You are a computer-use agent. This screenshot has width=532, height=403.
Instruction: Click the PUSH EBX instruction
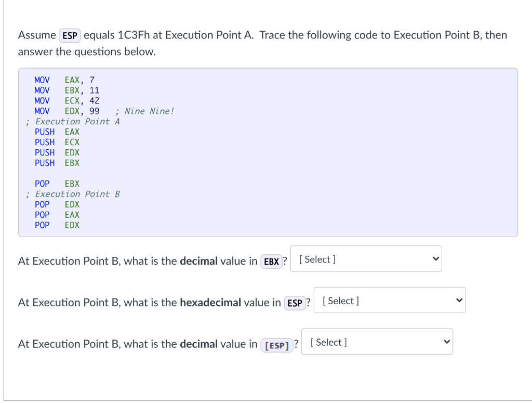tap(57, 163)
